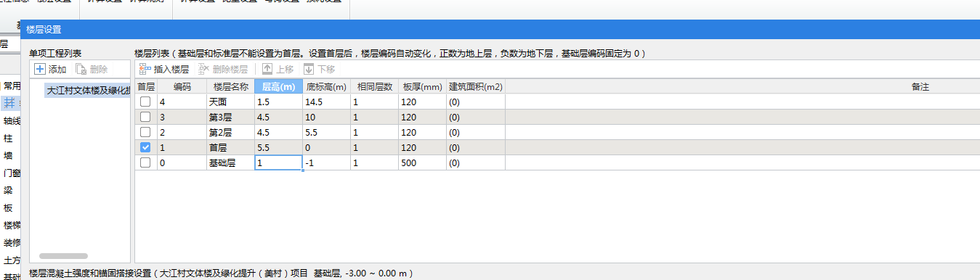Open the 柱 category in the left sidebar
980x280 pixels.
coord(8,138)
